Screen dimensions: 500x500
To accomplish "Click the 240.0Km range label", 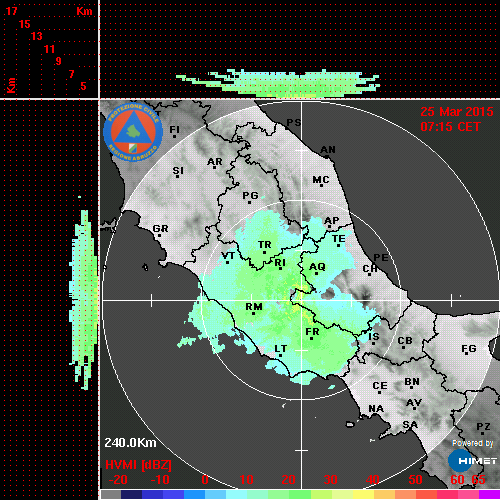I will (x=130, y=443).
